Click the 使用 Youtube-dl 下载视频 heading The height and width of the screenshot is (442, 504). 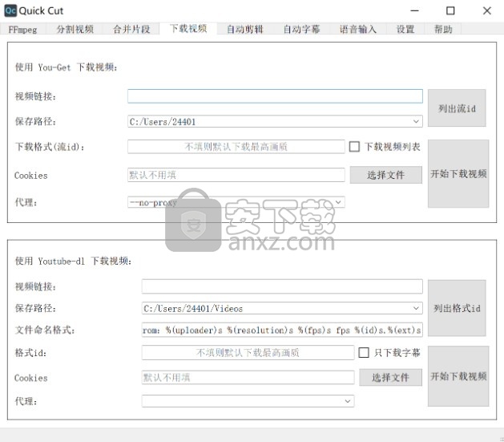pyautogui.click(x=73, y=261)
